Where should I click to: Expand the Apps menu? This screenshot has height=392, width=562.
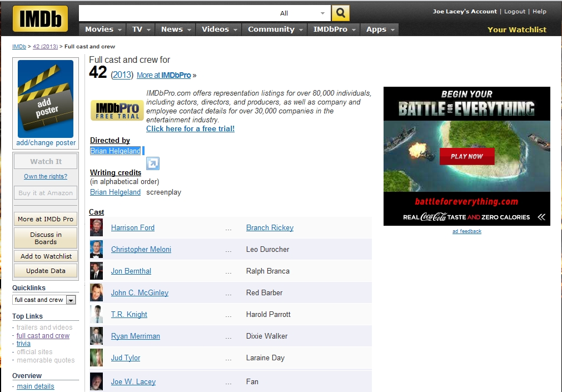[380, 29]
